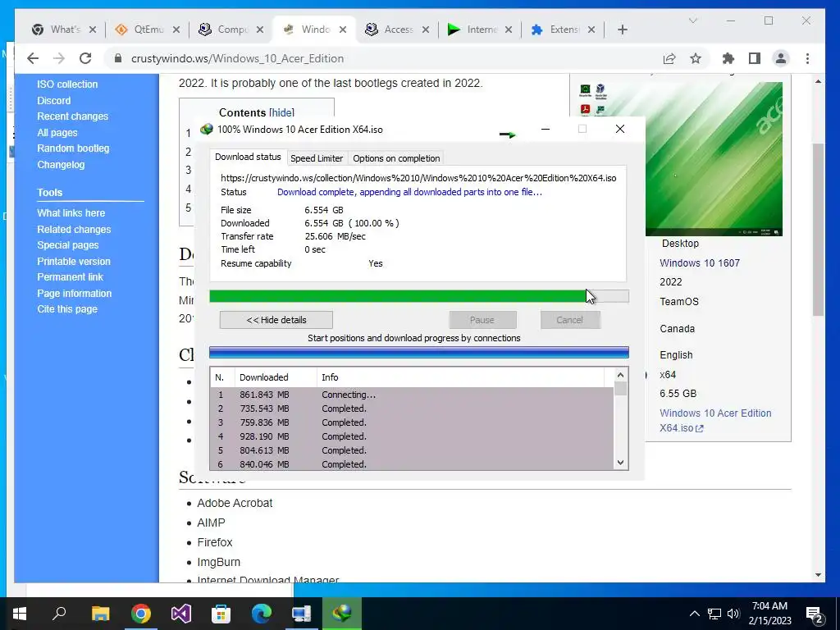
Task: Minimize the IDM download dialog
Action: point(546,129)
